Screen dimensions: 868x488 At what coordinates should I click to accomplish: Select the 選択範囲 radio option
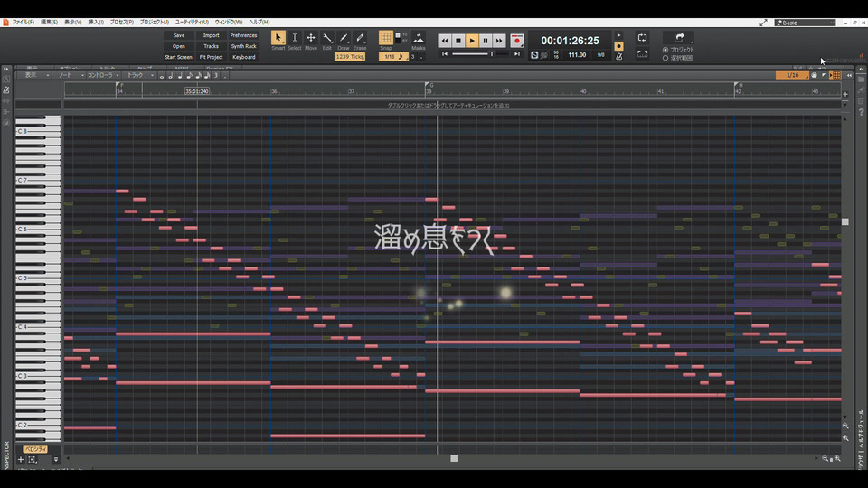pos(666,58)
